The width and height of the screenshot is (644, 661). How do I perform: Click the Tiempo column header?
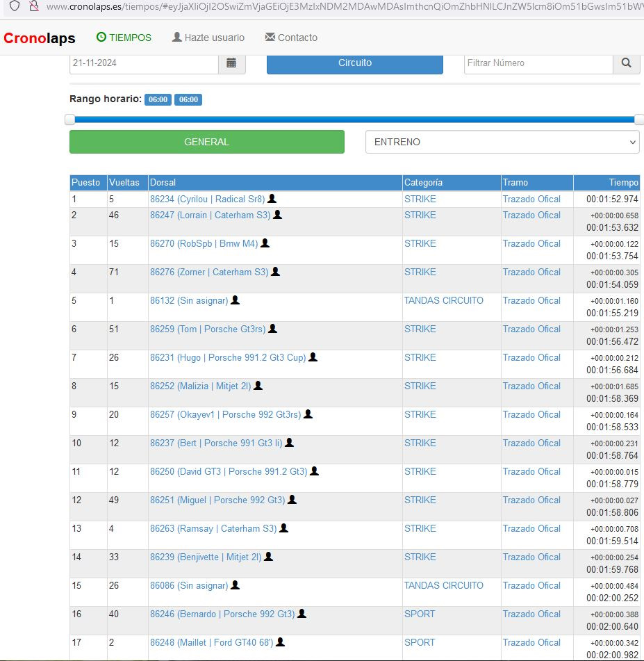607,183
